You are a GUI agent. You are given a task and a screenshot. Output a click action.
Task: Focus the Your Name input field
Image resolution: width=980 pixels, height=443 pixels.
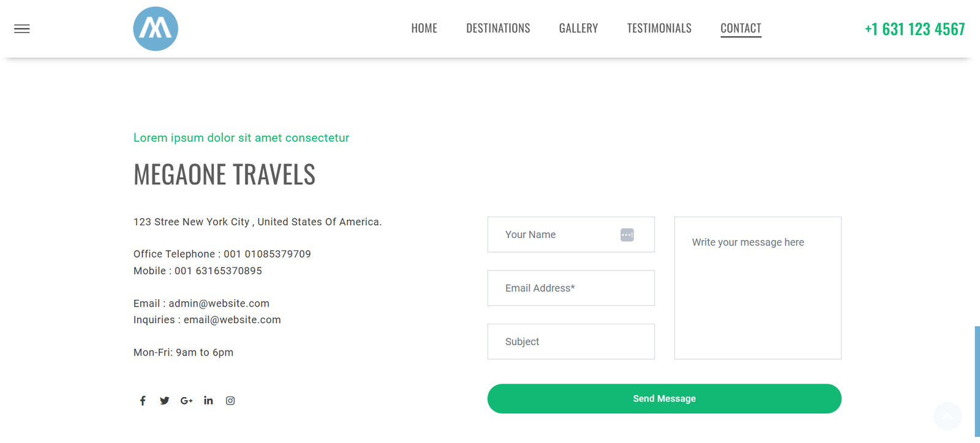pyautogui.click(x=571, y=234)
